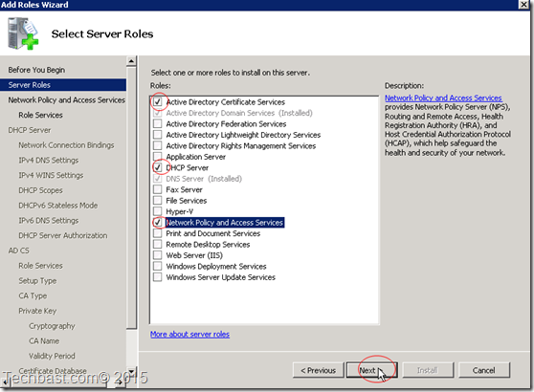This screenshot has height=392, width=534.
Task: Toggle Network Policy and Access Services checkbox
Action: pyautogui.click(x=157, y=222)
